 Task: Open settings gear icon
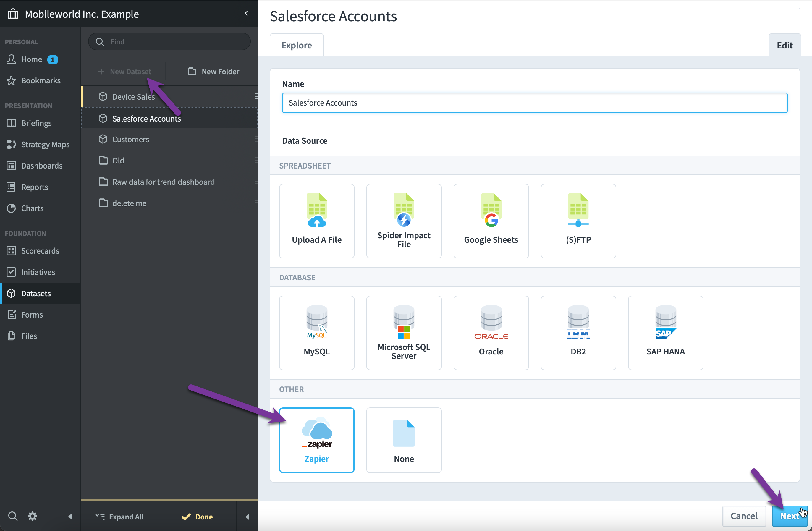[x=33, y=516]
